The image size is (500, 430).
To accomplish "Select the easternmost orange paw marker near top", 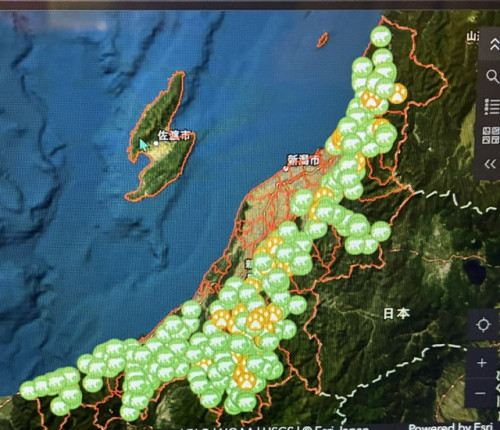I will pyautogui.click(x=398, y=93).
